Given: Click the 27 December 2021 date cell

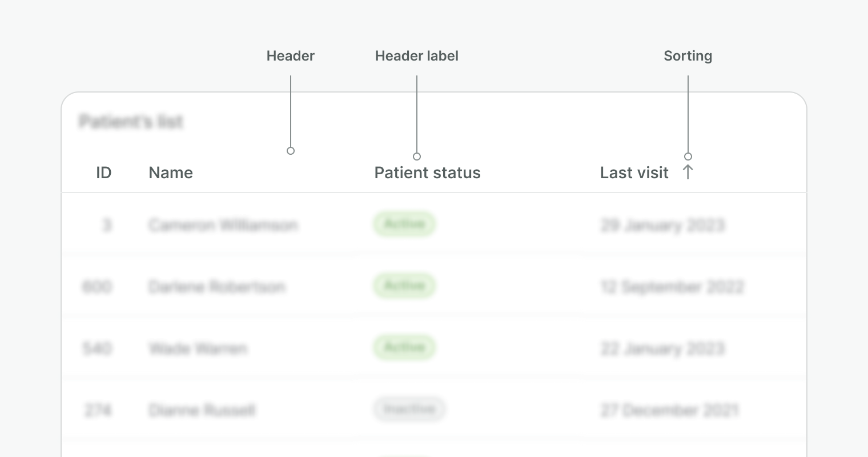Looking at the screenshot, I should click(669, 410).
